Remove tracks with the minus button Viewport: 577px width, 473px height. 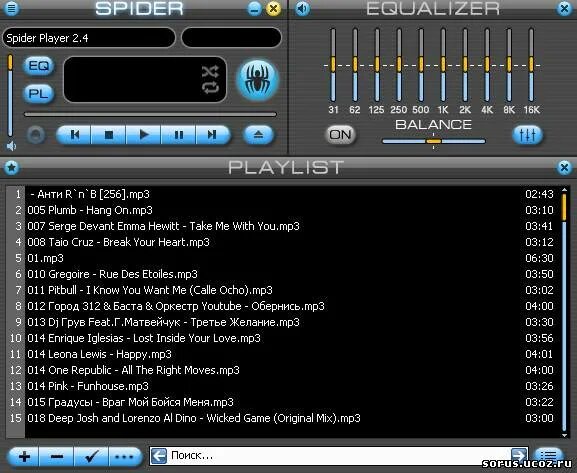coord(56,457)
